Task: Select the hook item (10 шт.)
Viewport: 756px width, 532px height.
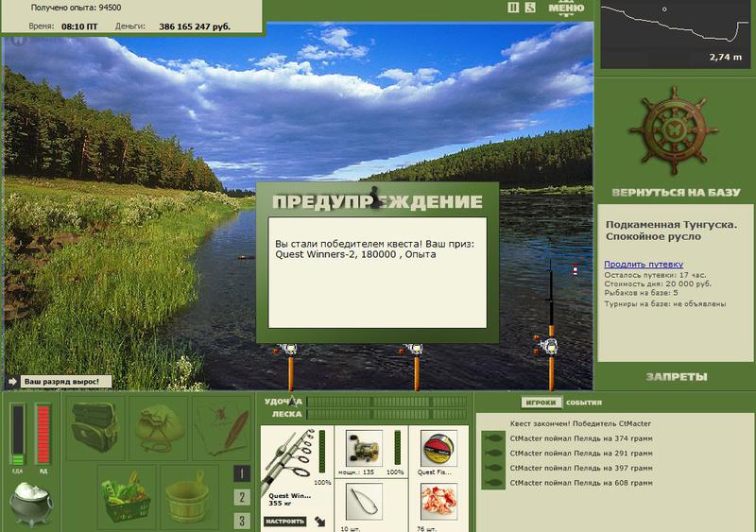Action: [x=364, y=502]
